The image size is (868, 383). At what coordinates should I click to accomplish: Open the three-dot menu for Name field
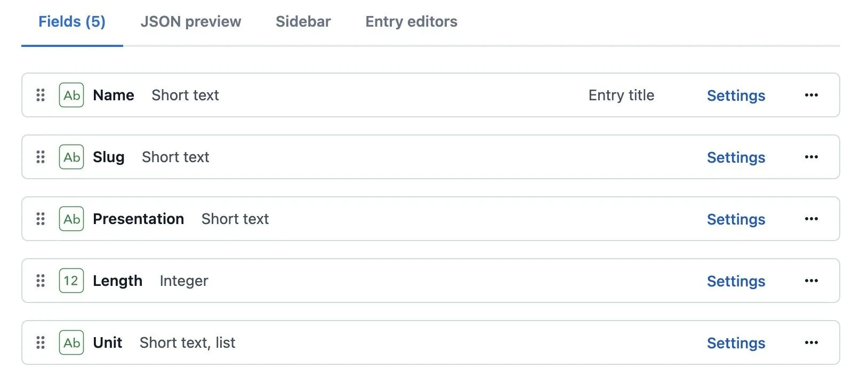coord(811,95)
